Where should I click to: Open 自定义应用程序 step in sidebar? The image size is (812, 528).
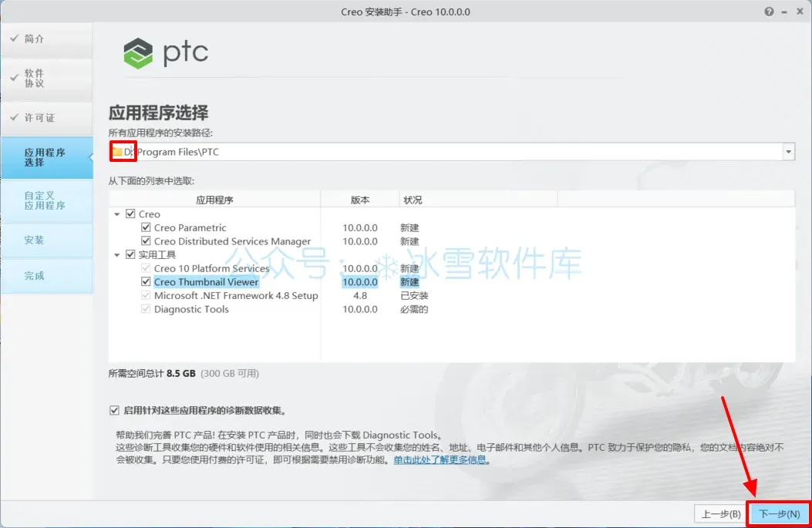[x=47, y=201]
